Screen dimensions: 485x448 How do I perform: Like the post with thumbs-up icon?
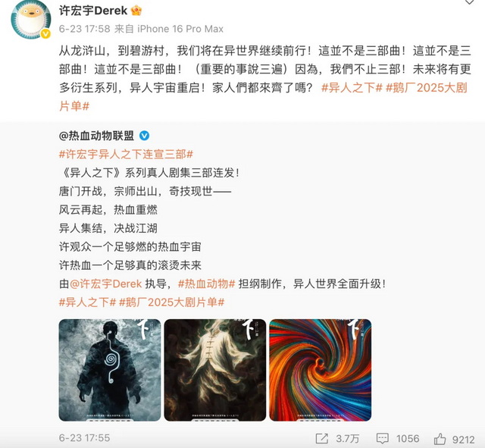[440, 438]
